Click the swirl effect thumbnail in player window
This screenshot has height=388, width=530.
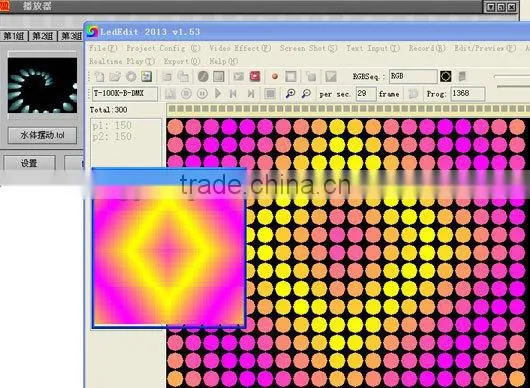(x=43, y=86)
